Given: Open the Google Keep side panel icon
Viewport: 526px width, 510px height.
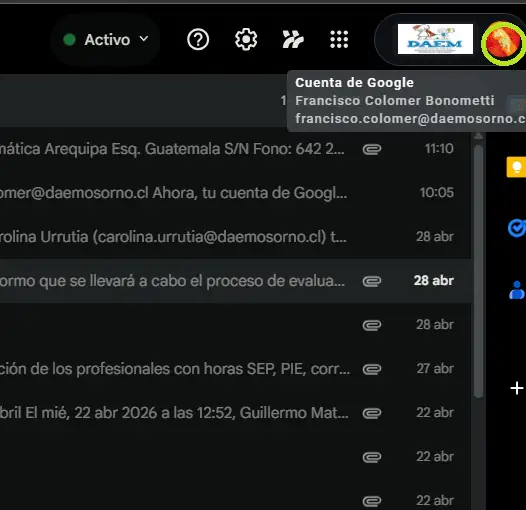Looking at the screenshot, I should pyautogui.click(x=516, y=167).
